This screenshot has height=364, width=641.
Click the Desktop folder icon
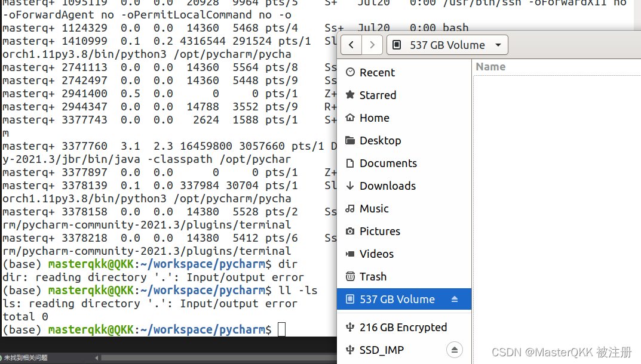pos(350,141)
